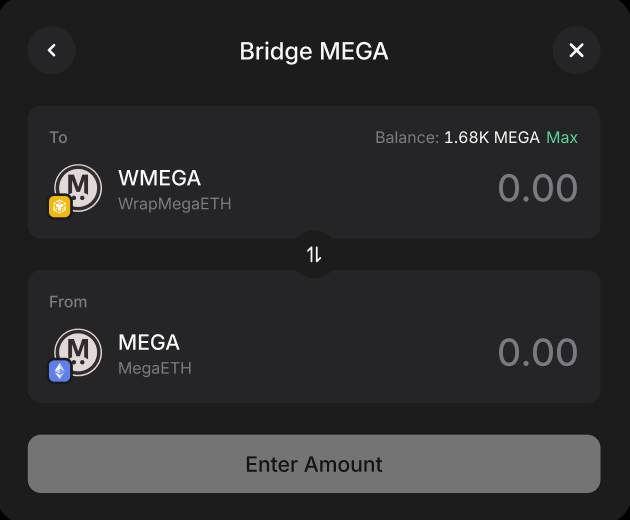Click the To section label

58,137
